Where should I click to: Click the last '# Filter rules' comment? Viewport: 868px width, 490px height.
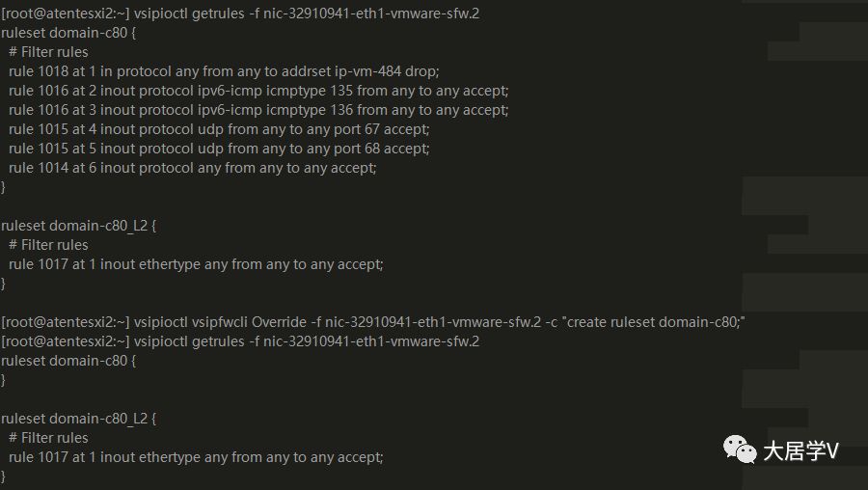tap(49, 438)
